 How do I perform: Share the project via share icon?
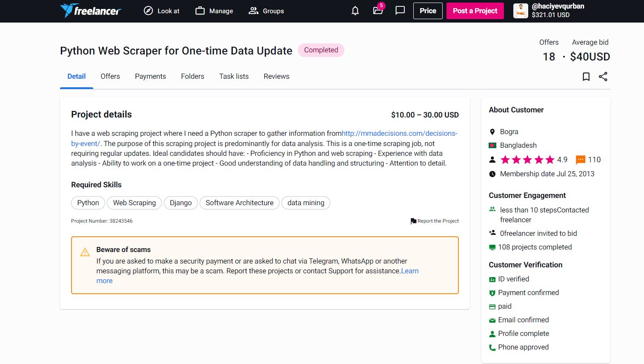pos(603,77)
